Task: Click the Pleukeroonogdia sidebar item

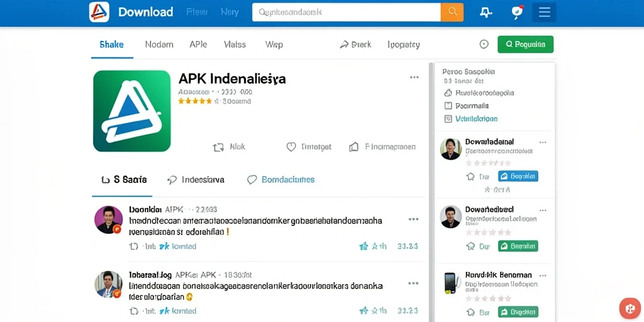Action: [x=479, y=93]
